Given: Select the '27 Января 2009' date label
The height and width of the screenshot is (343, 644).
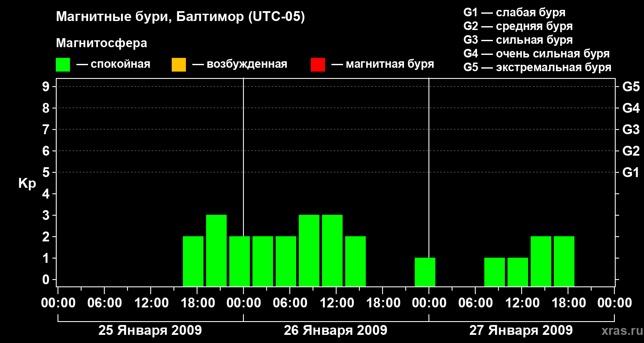Looking at the screenshot, I should 521,331.
